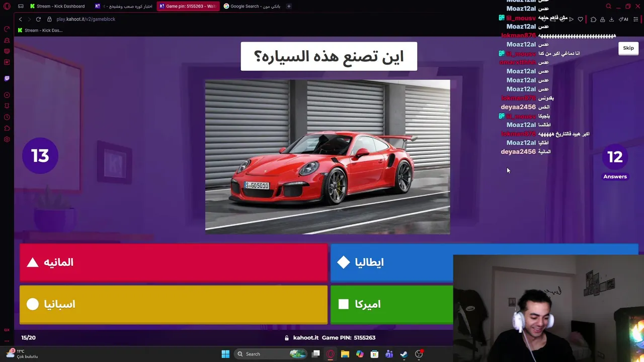
Task: Switch to Game pin: 5155263 tab
Action: (x=188, y=6)
